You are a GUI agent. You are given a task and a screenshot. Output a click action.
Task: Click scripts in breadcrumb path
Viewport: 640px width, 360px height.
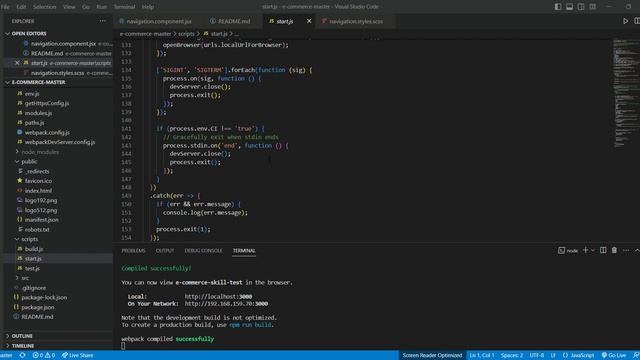(x=186, y=34)
